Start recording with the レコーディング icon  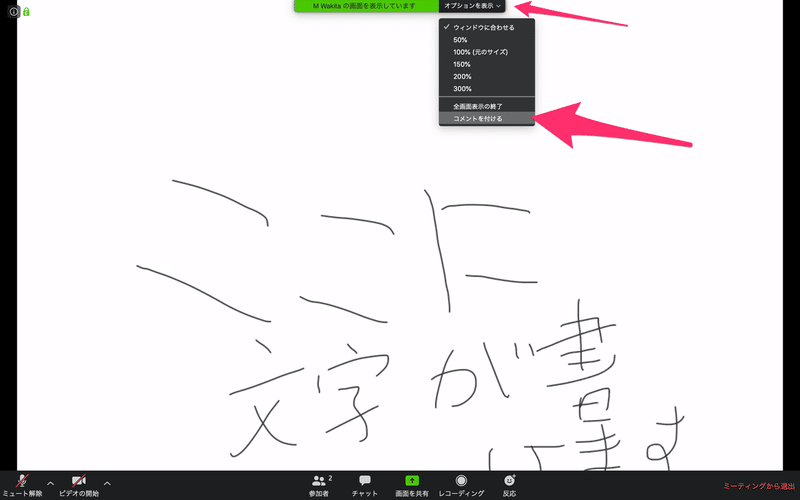point(461,481)
